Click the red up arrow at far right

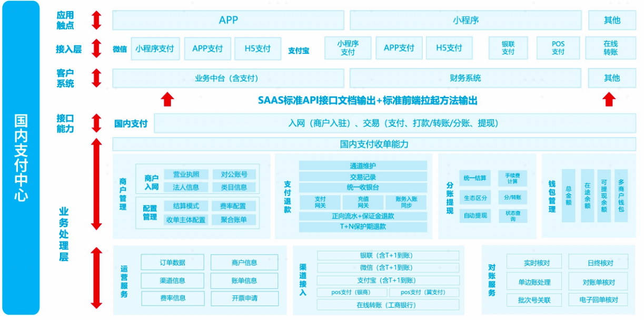point(609,99)
